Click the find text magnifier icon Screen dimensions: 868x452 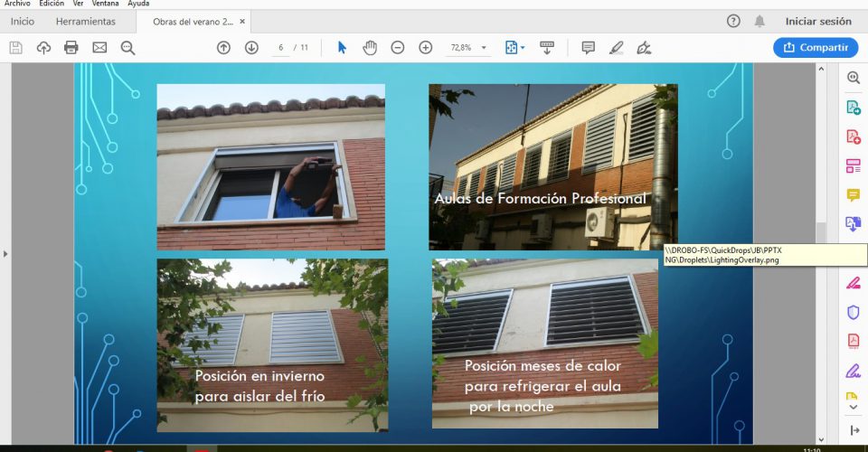pyautogui.click(x=127, y=48)
